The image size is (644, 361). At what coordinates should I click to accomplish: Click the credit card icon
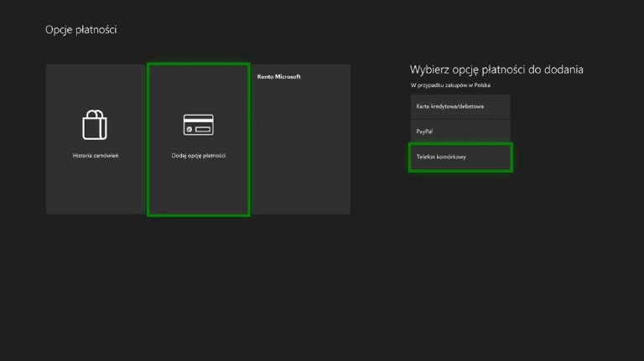[198, 125]
